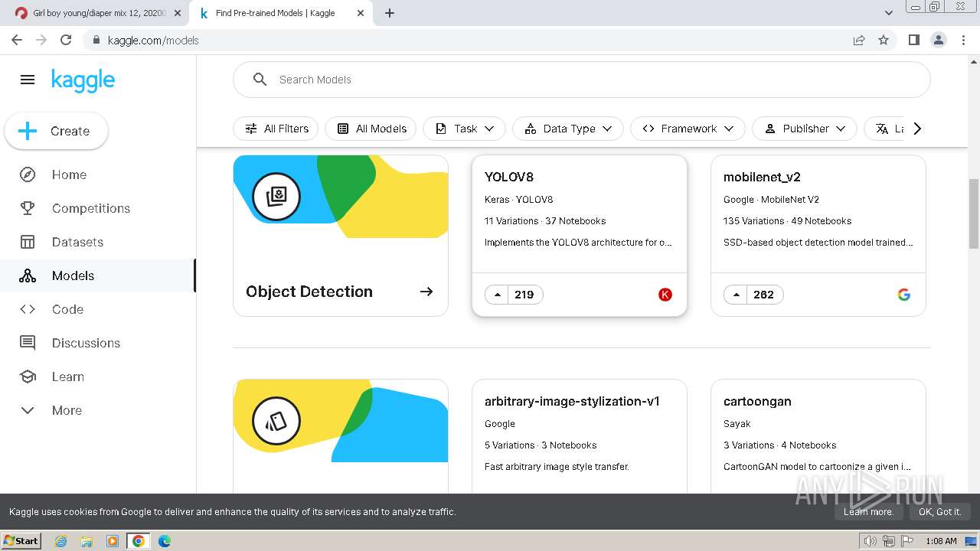Open File Explorer from taskbar
980x551 pixels.
coord(87,541)
